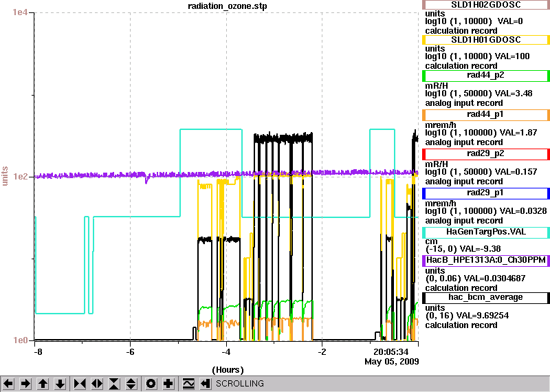Click the 'VAL=3.48' rad44_p2 reading
The width and height of the screenshot is (550, 392).
pos(514,94)
